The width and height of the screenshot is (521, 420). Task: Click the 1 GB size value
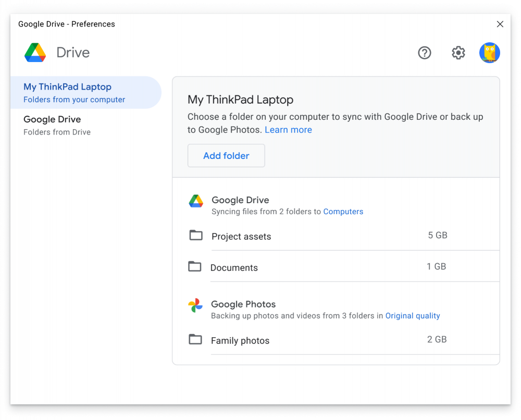[x=436, y=266]
